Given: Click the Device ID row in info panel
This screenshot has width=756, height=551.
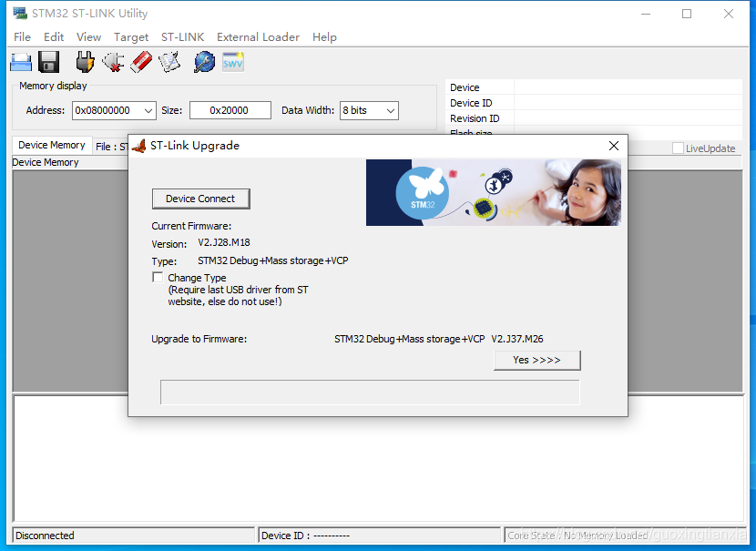Looking at the screenshot, I should click(594, 103).
